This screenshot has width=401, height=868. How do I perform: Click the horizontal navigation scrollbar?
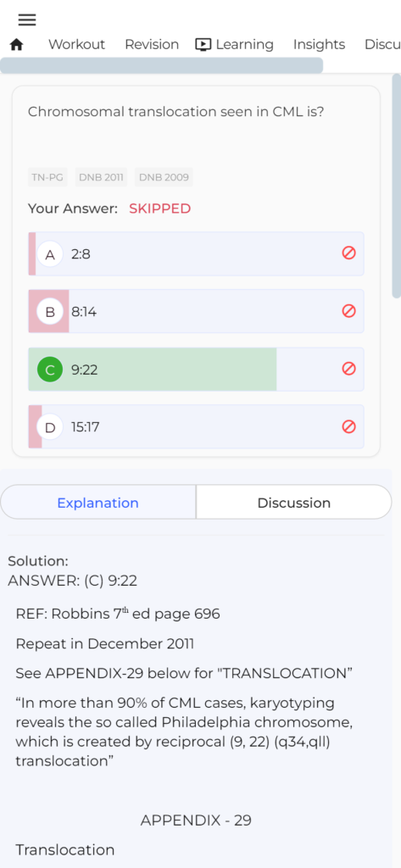(161, 65)
